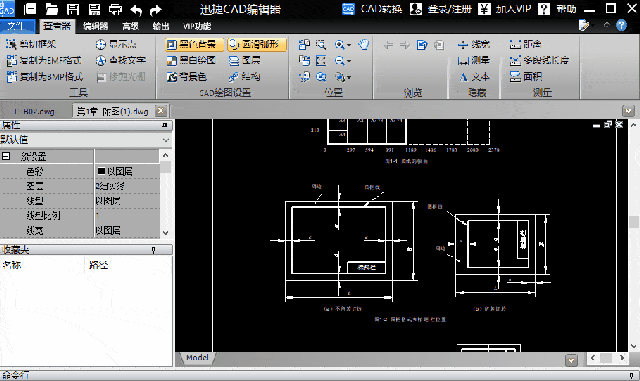640x381 pixels.
Task: Toggle 线宽 lineweight hiding
Action: point(473,44)
